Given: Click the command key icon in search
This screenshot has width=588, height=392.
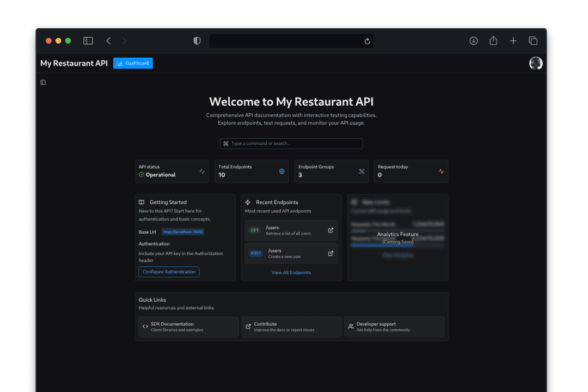Looking at the screenshot, I should (x=226, y=143).
